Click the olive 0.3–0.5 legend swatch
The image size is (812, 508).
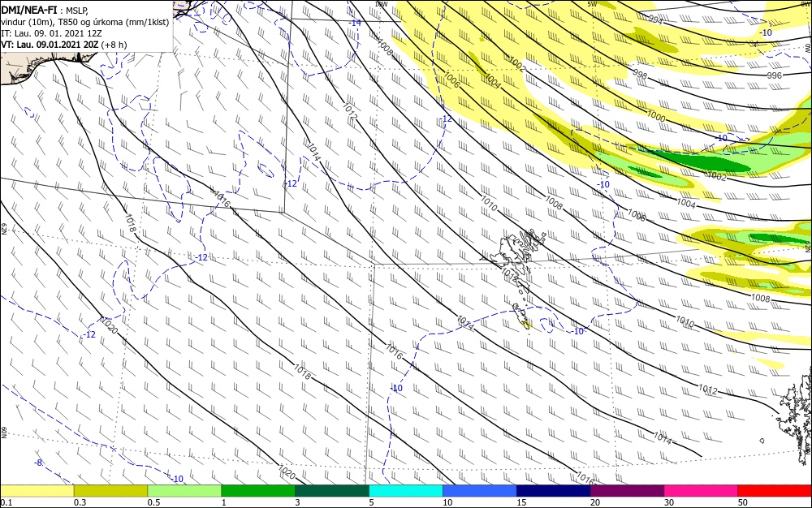[110, 491]
